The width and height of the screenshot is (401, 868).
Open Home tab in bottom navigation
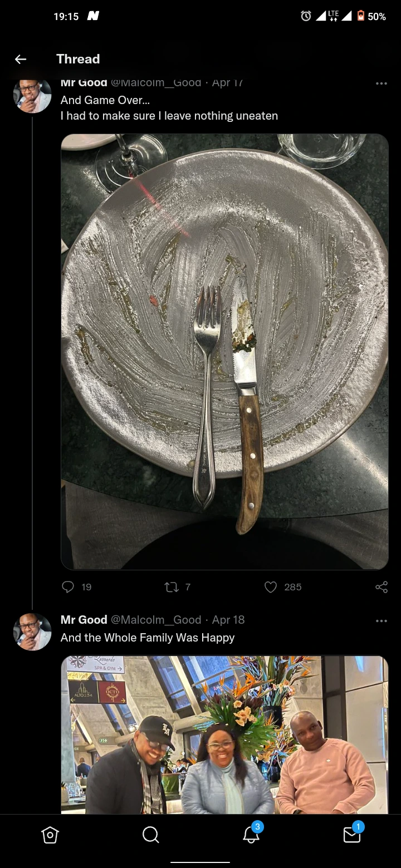click(50, 835)
